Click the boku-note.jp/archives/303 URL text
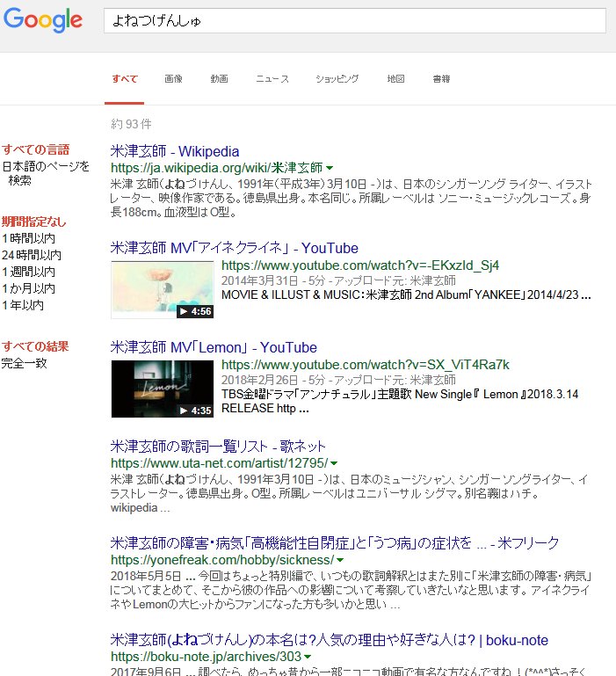 [206, 657]
